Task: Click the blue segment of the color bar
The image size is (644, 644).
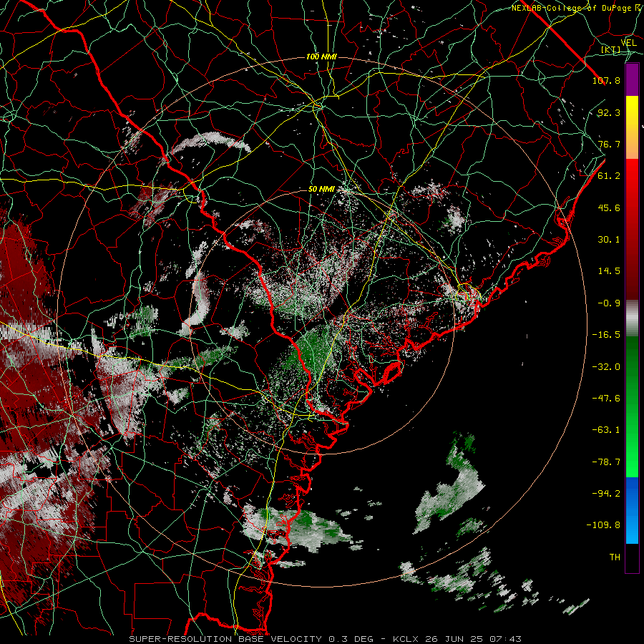Action: [632, 510]
